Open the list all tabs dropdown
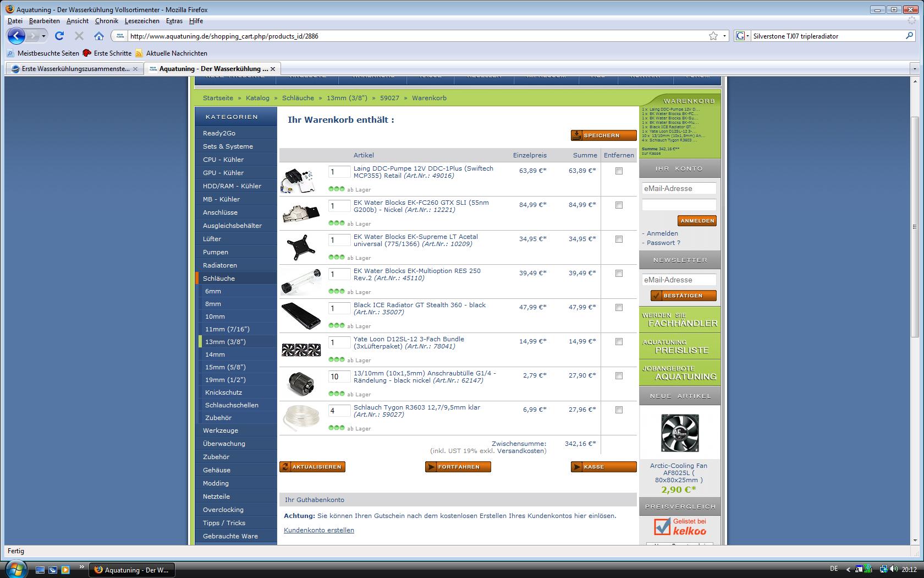Screen dimensions: 924x578 coord(915,69)
